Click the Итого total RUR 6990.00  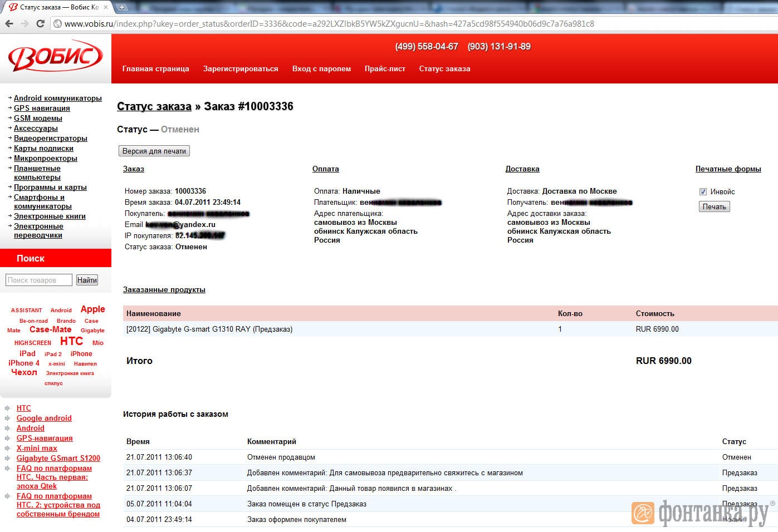point(664,361)
